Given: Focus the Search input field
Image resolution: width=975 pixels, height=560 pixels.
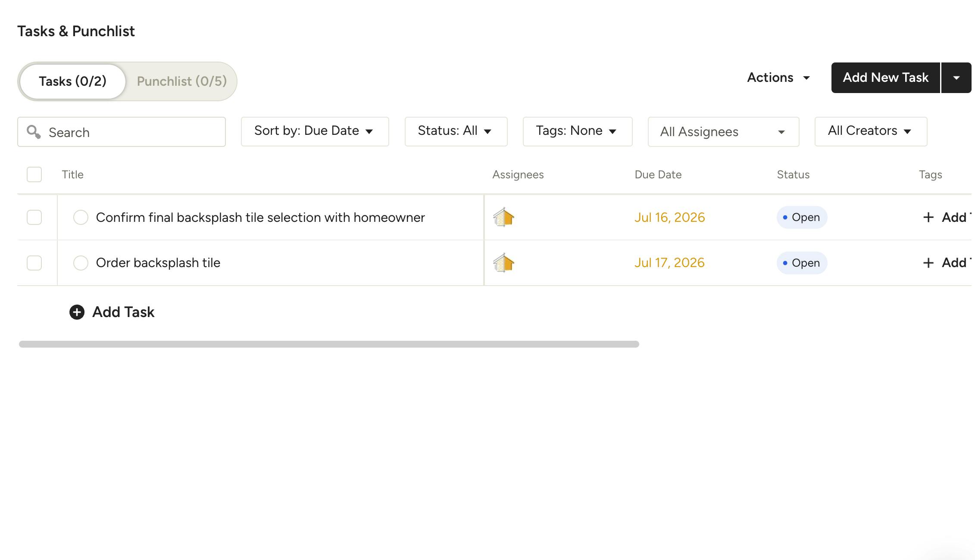Looking at the screenshot, I should pyautogui.click(x=122, y=132).
